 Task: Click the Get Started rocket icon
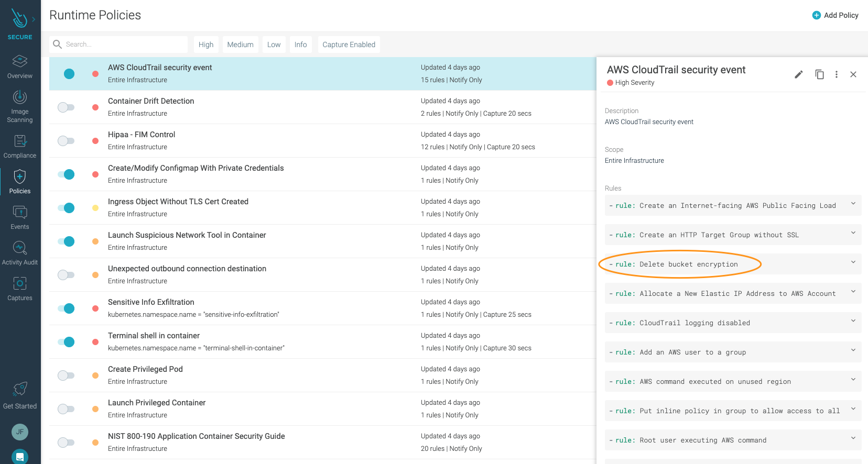click(x=20, y=389)
